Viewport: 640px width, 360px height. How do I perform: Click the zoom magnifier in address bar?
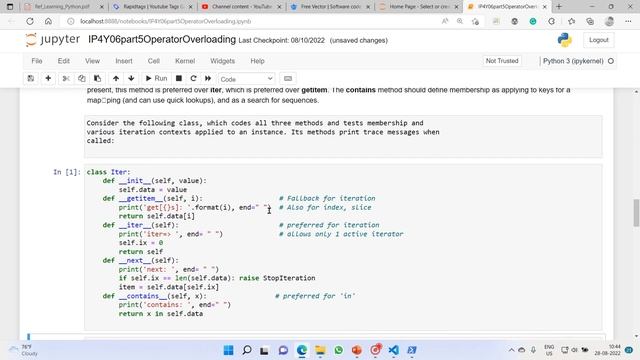coord(460,21)
